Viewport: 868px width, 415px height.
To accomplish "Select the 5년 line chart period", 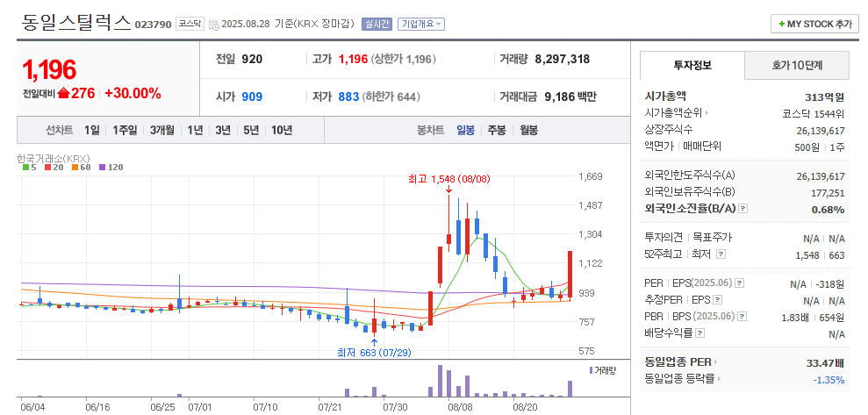I will point(251,131).
